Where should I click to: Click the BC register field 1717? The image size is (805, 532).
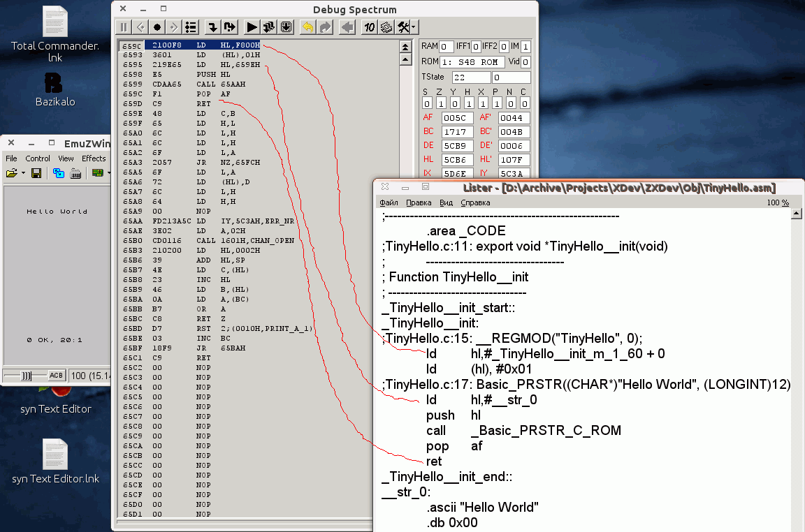pyautogui.click(x=457, y=132)
